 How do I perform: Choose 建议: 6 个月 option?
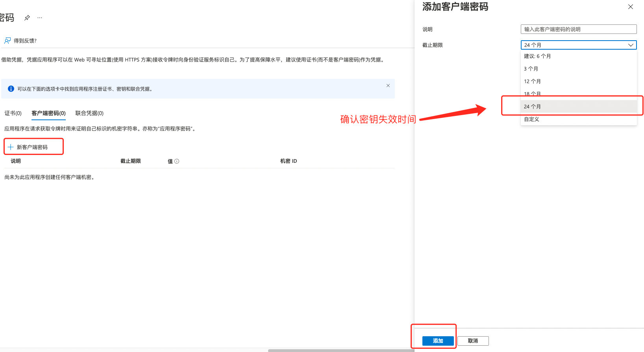pos(579,56)
